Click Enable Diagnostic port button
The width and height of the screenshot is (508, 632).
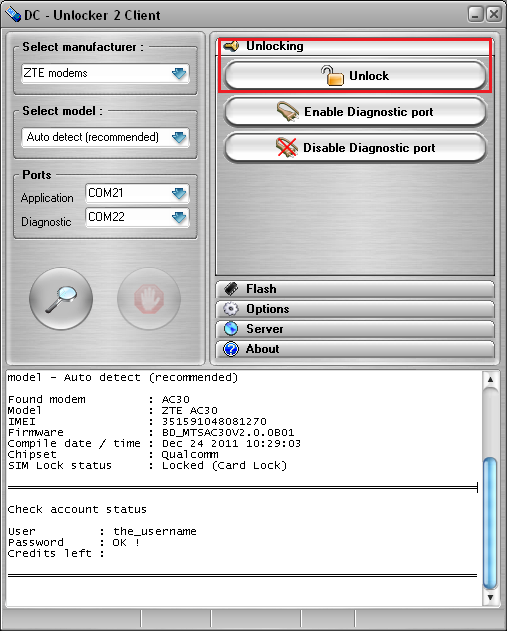pyautogui.click(x=355, y=112)
